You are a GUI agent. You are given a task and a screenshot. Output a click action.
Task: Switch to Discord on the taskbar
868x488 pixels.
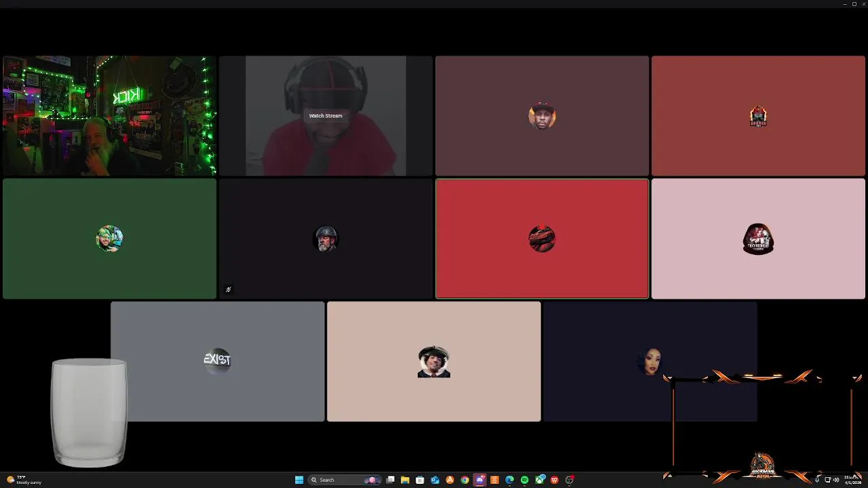[480, 480]
